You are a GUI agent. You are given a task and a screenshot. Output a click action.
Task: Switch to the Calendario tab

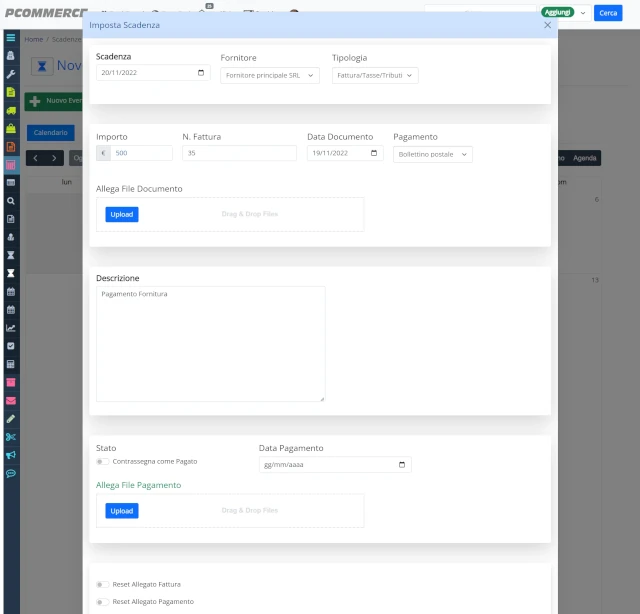[51, 133]
